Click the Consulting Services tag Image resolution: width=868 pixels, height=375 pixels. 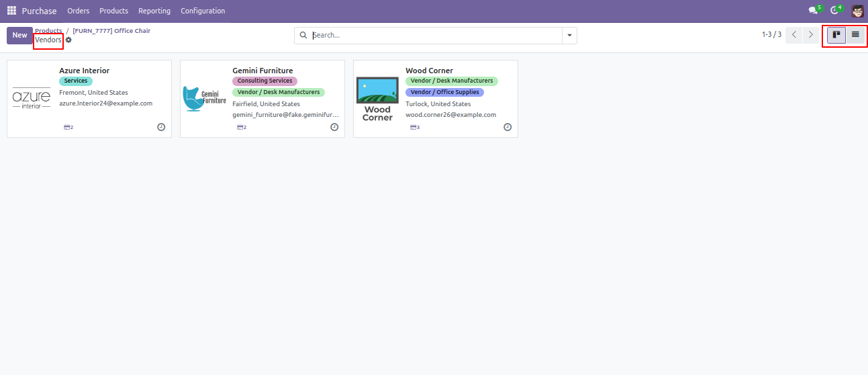[x=264, y=81]
